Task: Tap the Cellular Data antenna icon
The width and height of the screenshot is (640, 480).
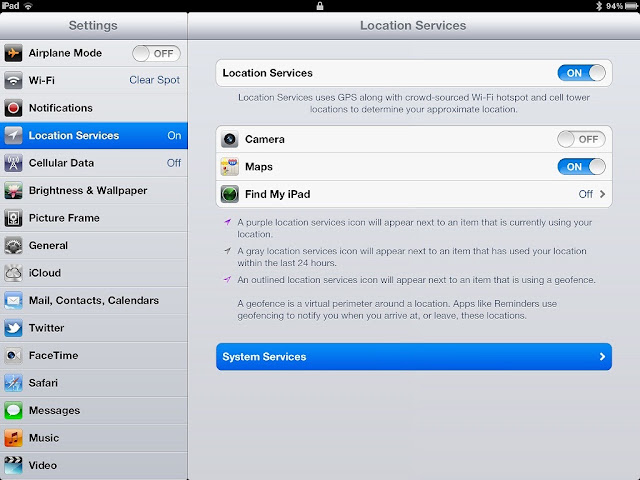Action: (x=13, y=163)
